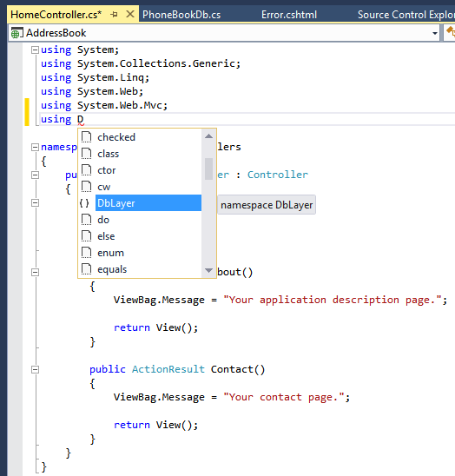Click the 'Controller' base class name
This screenshot has height=476, width=455.
pyautogui.click(x=278, y=175)
